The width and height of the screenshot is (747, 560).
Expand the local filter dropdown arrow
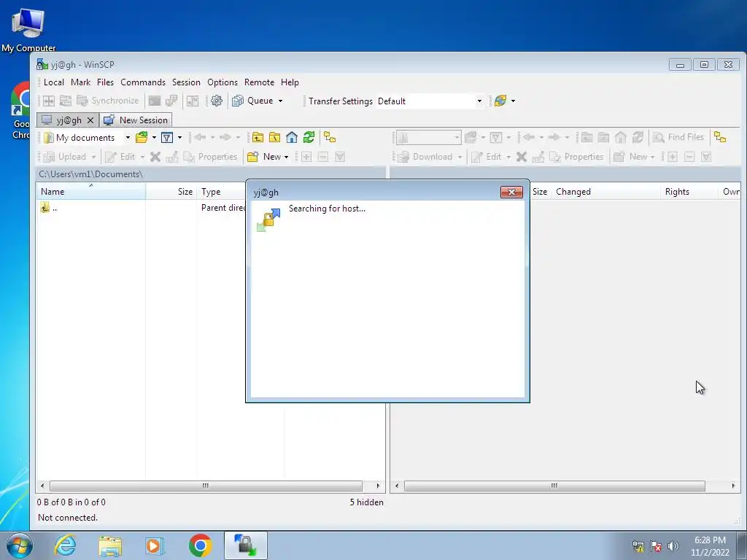tap(179, 138)
